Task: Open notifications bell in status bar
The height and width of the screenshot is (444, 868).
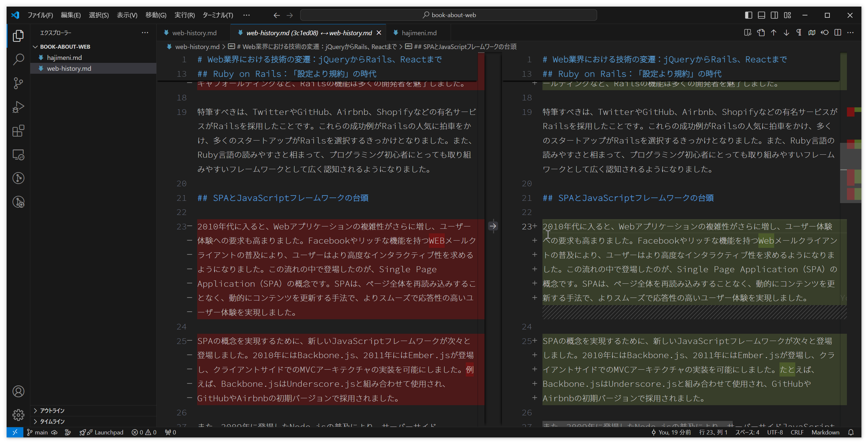Action: [851, 432]
